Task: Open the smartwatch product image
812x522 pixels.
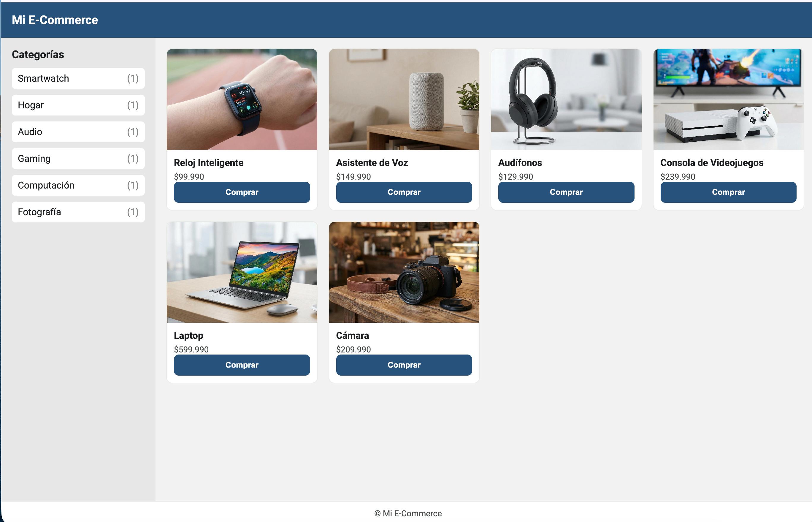Action: [242, 99]
